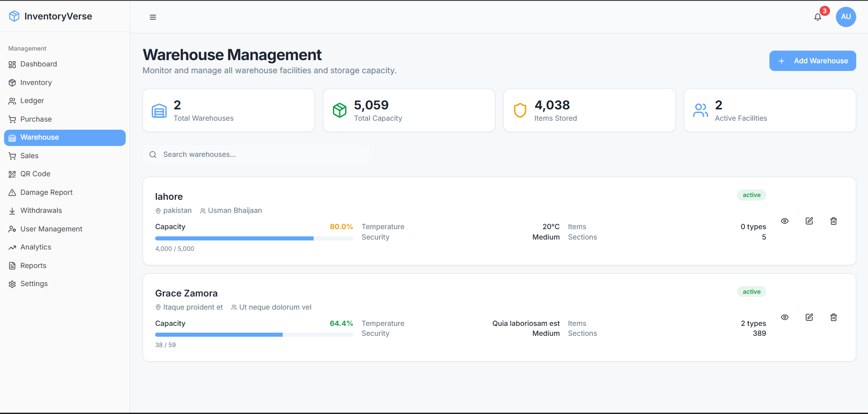Switch to the Dashboard section

(38, 64)
